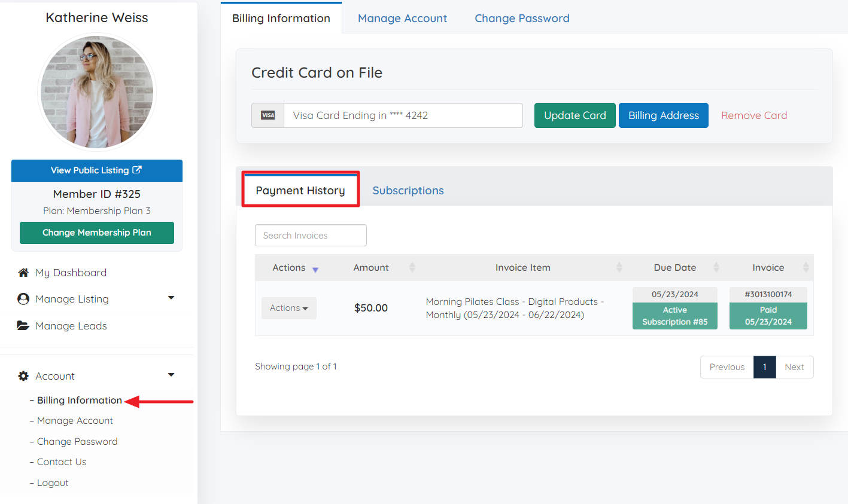Click the user circle icon beside Manage Listing
Screen dimensions: 848x504
point(23,299)
